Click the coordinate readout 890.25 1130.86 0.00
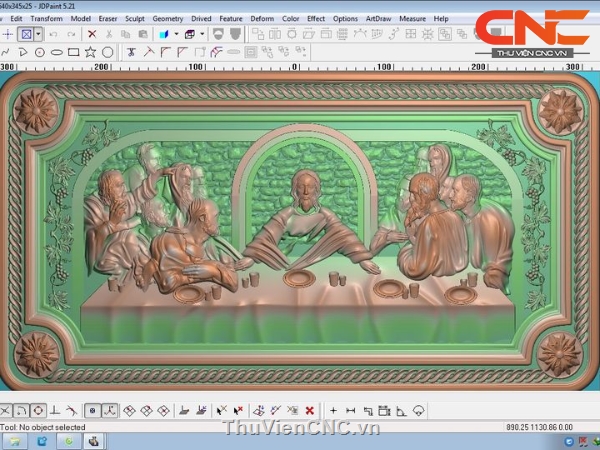 pyautogui.click(x=539, y=427)
